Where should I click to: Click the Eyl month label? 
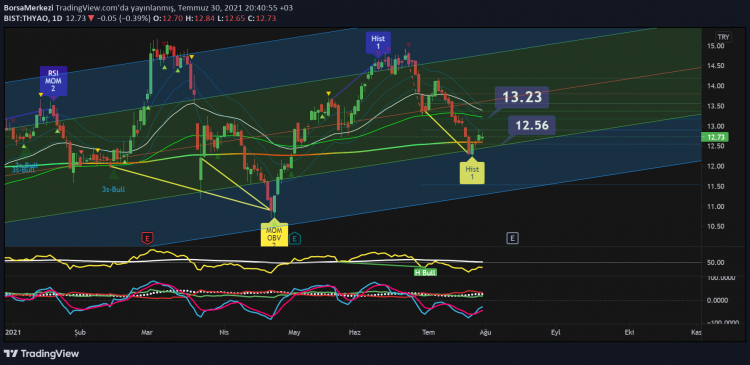(x=555, y=332)
